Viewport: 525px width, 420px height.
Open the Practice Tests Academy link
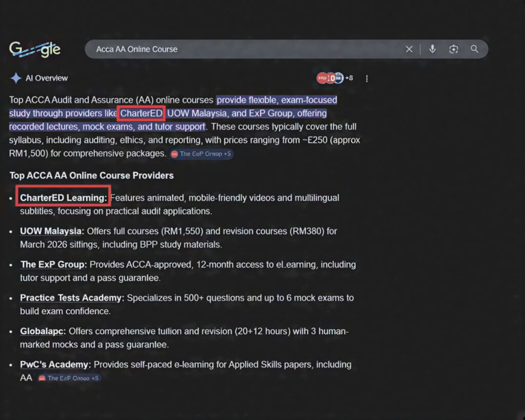[72, 298]
